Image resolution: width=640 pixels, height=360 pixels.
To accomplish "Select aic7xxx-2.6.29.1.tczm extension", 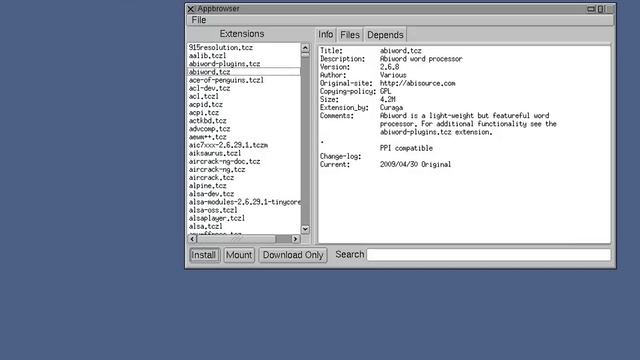I will click(x=244, y=145).
